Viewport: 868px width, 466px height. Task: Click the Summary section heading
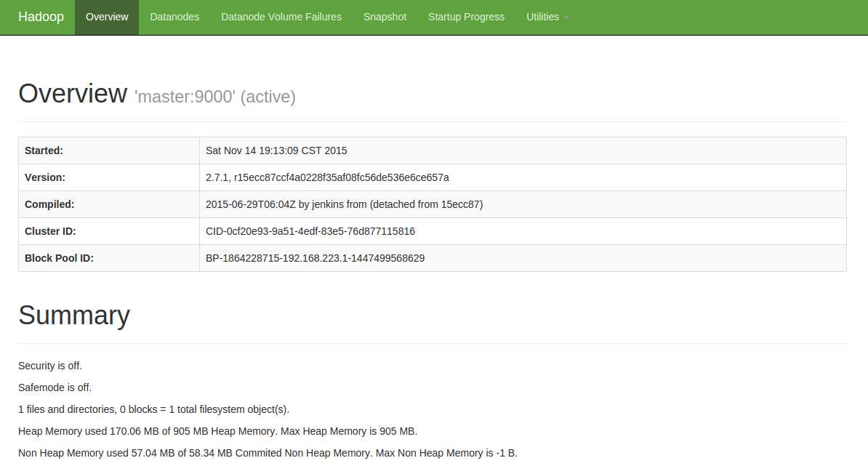click(74, 316)
